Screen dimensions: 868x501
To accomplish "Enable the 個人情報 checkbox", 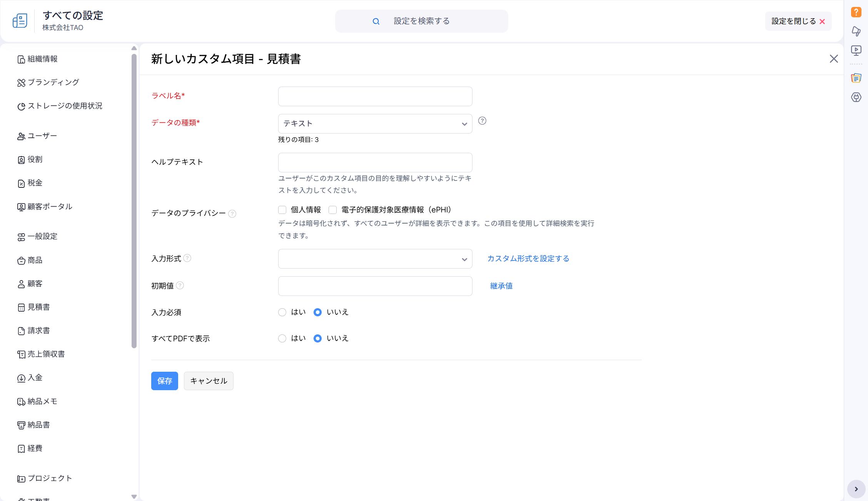I will (x=282, y=210).
